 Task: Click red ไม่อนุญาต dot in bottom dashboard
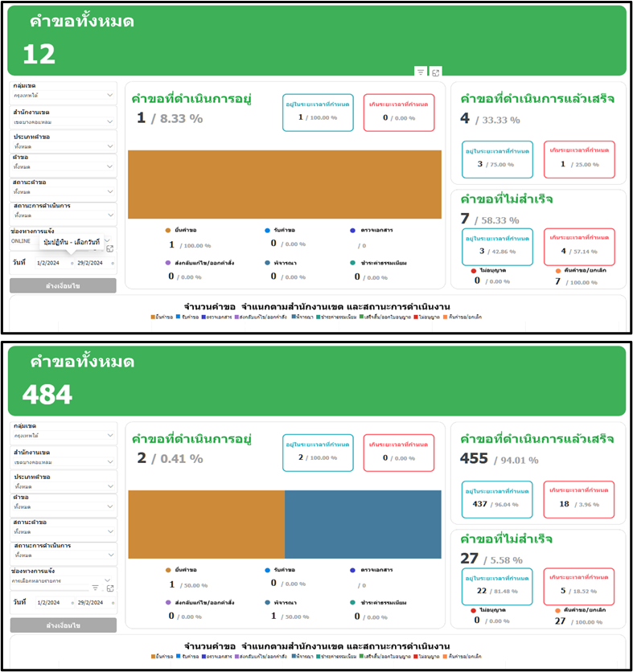[474, 609]
